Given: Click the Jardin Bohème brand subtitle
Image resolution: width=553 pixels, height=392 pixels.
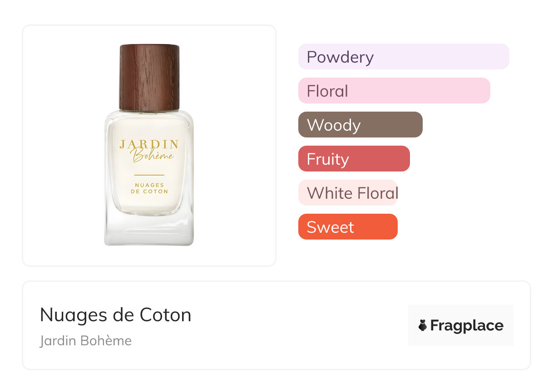Looking at the screenshot, I should [x=86, y=341].
